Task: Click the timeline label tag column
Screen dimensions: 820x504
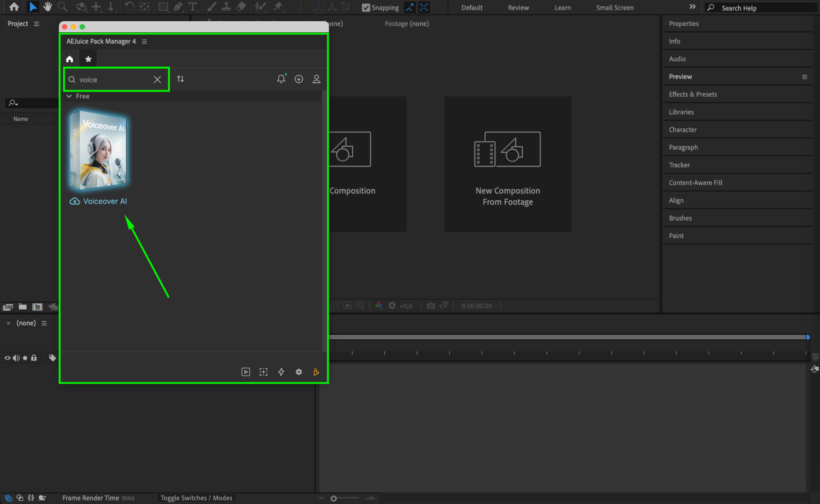Action: (x=53, y=358)
